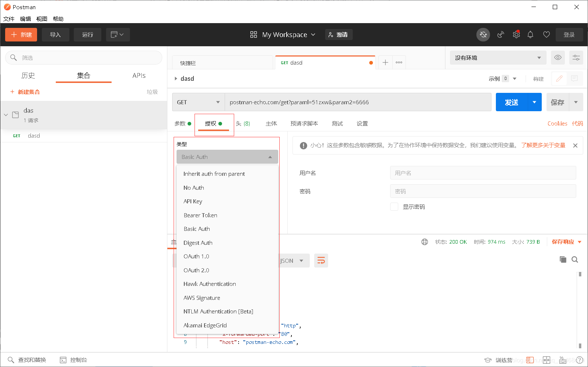588x367 pixels.
Task: Click the workspace grid icon
Action: coord(254,34)
